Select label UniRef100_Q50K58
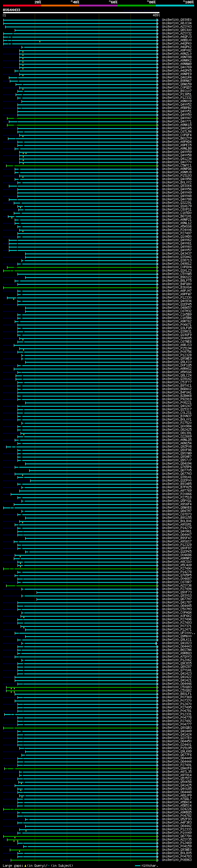This screenshot has height=868, width=197. (x=177, y=782)
